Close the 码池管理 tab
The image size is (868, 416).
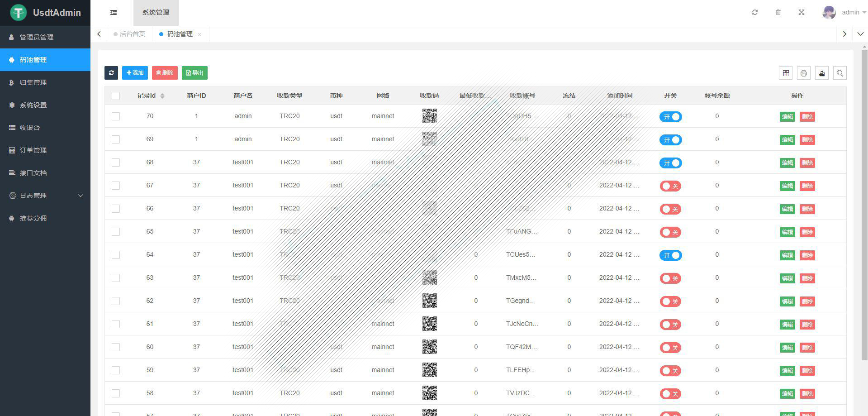coord(199,34)
